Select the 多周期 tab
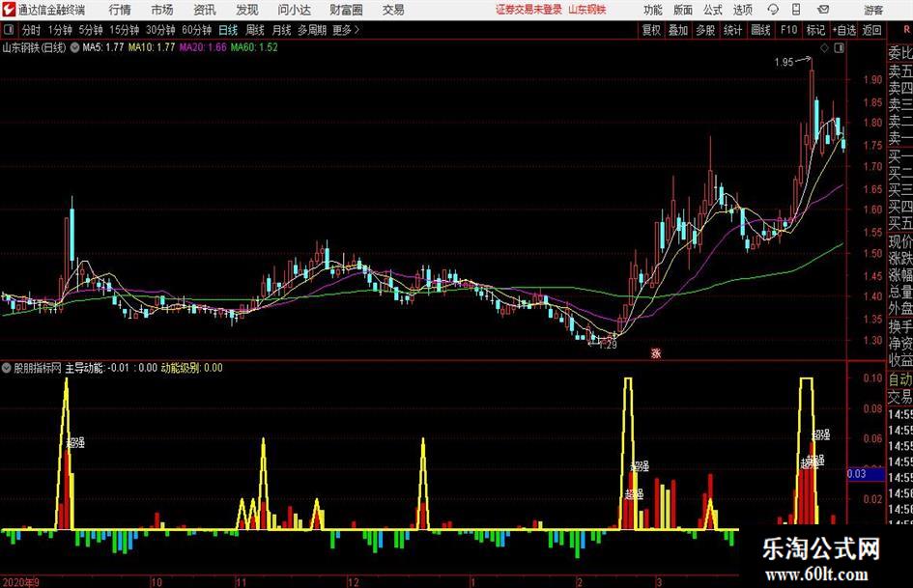This screenshot has height=588, width=913. [312, 30]
